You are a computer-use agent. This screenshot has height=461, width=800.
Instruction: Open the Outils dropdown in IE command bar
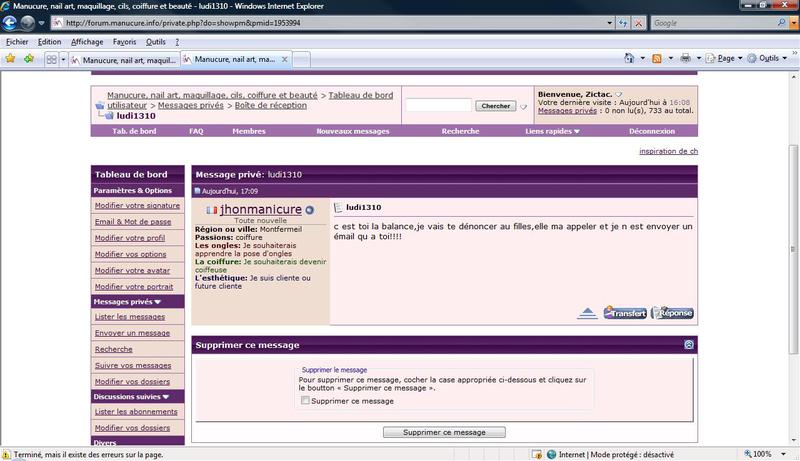click(x=771, y=59)
